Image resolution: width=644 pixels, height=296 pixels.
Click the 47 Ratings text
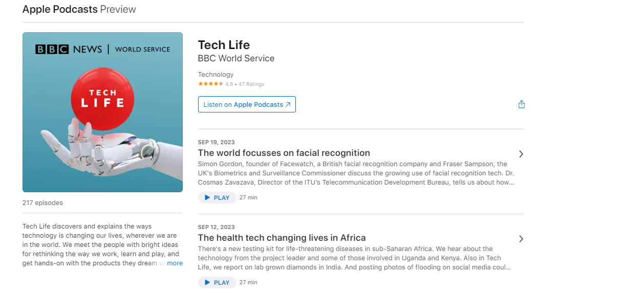[x=251, y=84]
